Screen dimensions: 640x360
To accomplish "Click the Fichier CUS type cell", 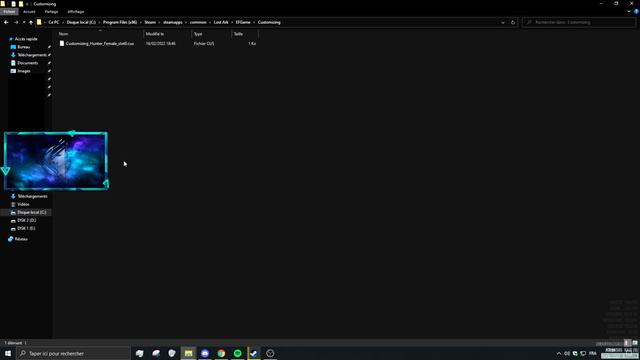I will click(x=204, y=43).
